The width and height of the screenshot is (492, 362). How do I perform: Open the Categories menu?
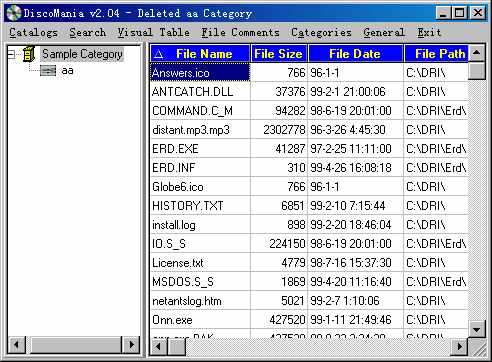click(x=321, y=33)
